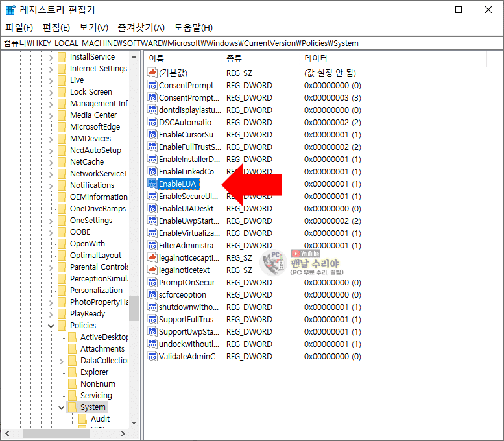Click the icon next to legalnoticetext

pyautogui.click(x=152, y=270)
